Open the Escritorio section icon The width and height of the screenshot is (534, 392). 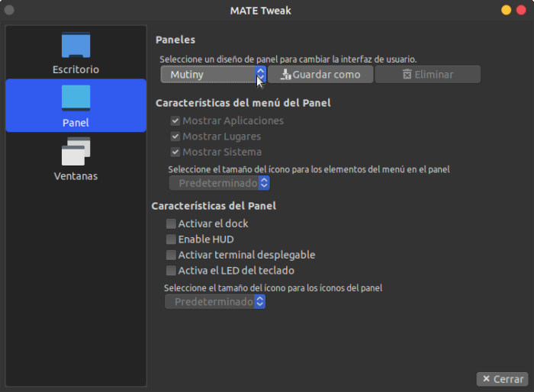[76, 45]
